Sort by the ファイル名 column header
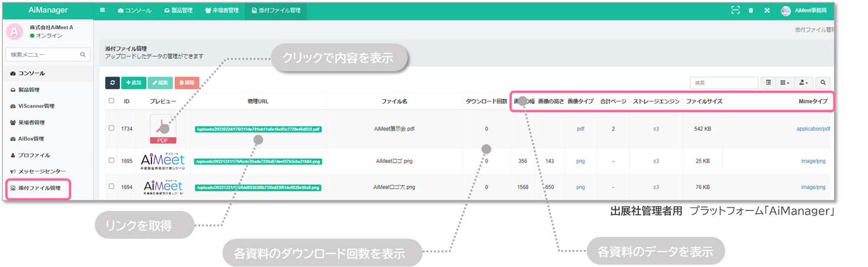868x267 pixels. pyautogui.click(x=394, y=101)
